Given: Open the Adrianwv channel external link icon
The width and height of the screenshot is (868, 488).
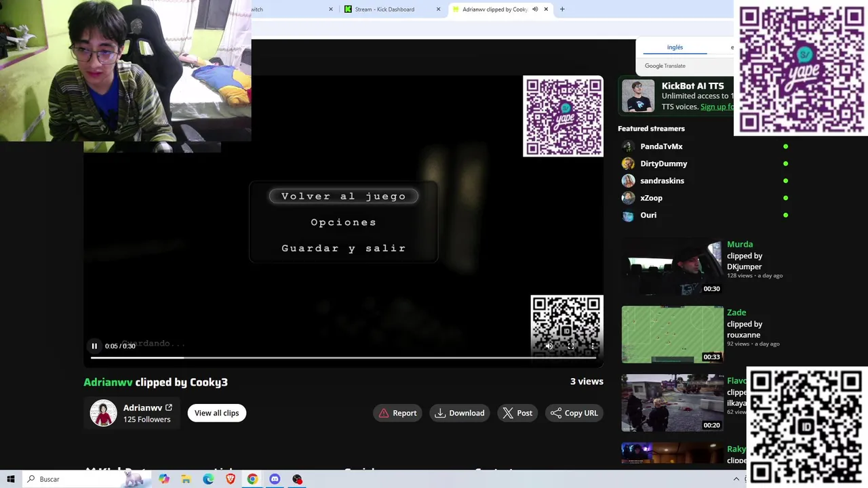Looking at the screenshot, I should 169,407.
